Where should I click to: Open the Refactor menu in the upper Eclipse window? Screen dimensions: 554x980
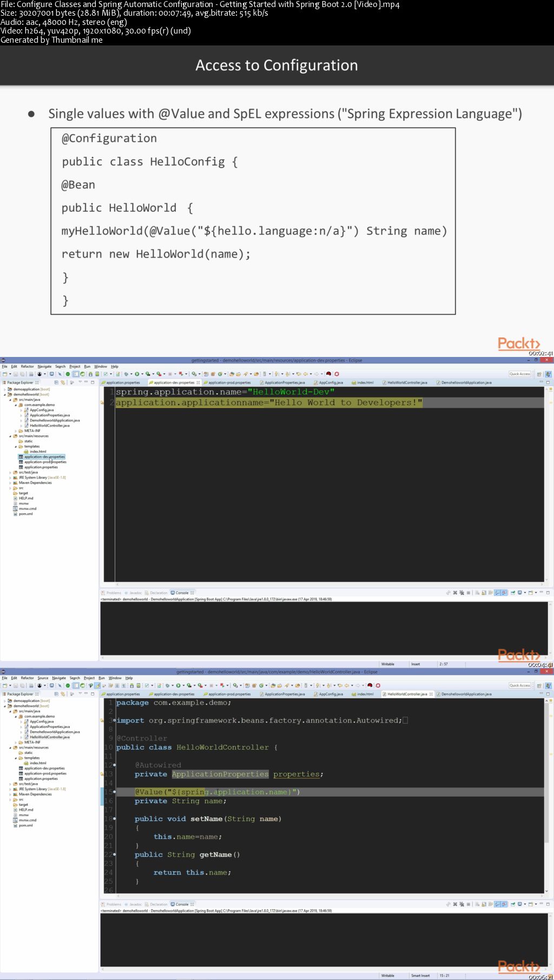pos(27,366)
